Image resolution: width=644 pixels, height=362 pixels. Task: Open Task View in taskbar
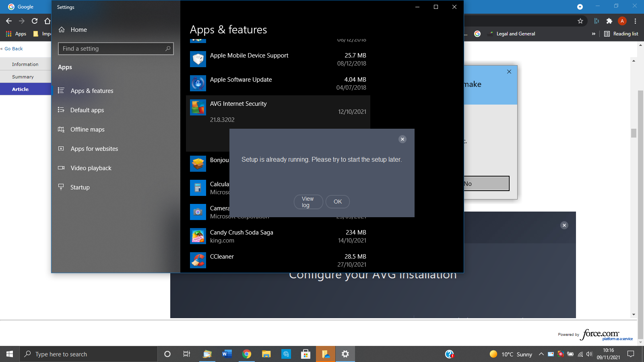click(187, 354)
